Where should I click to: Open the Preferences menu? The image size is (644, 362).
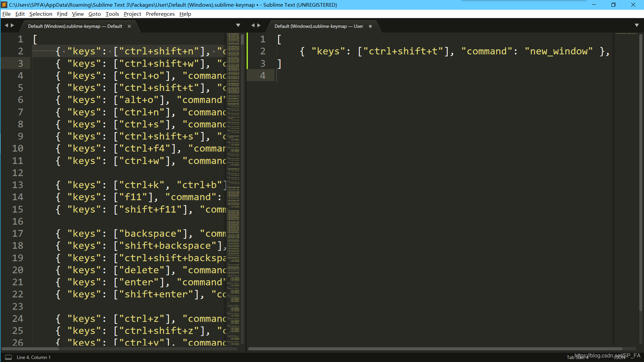[160, 14]
